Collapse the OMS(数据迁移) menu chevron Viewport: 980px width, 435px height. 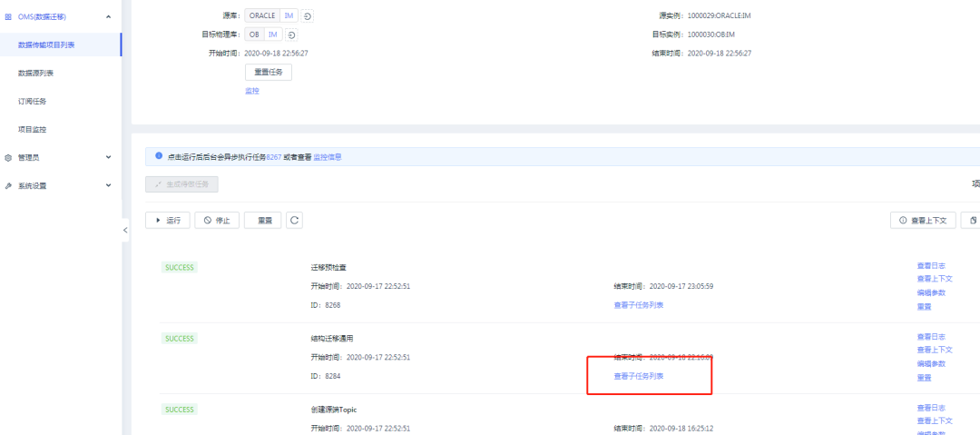coord(109,16)
